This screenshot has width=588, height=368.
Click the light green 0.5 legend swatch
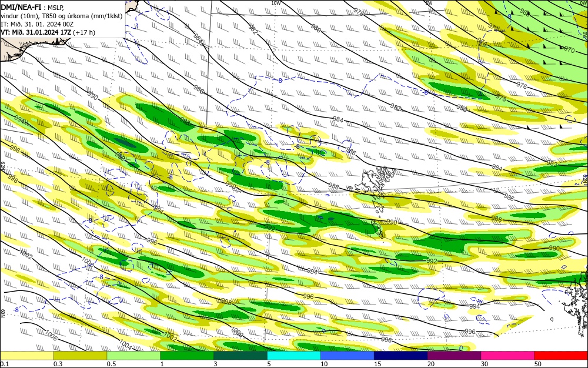point(133,356)
